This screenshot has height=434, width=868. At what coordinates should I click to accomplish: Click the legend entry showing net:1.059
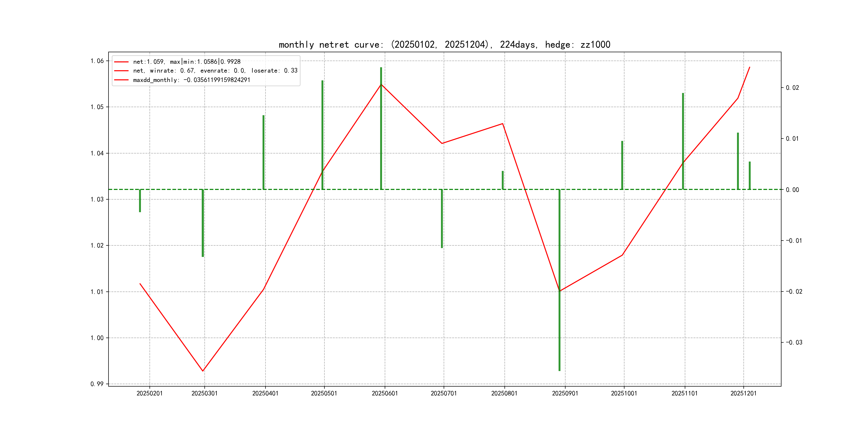coord(187,62)
